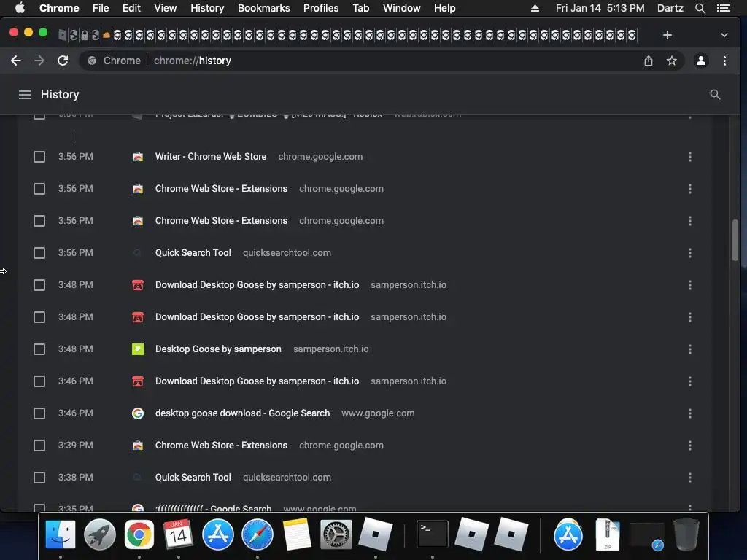The height and width of the screenshot is (560, 747).
Task: Open more actions for 3:39 PM Chrome Web Store
Action: (690, 446)
